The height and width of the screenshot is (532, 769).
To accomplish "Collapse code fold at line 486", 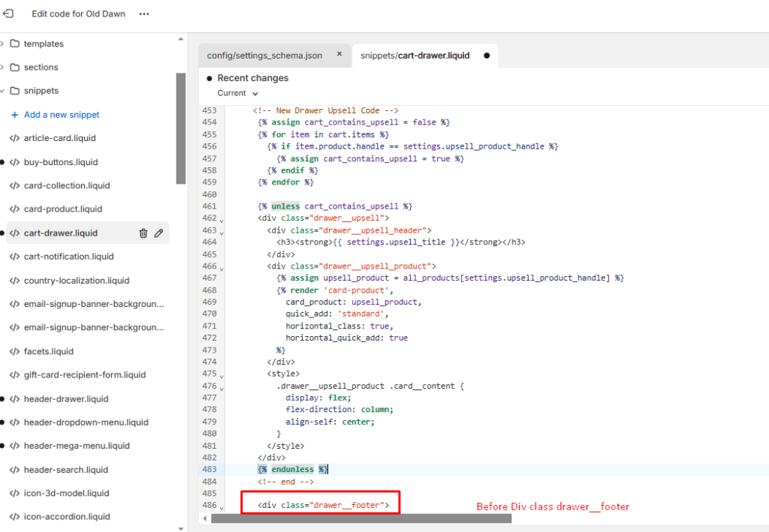I will [222, 508].
